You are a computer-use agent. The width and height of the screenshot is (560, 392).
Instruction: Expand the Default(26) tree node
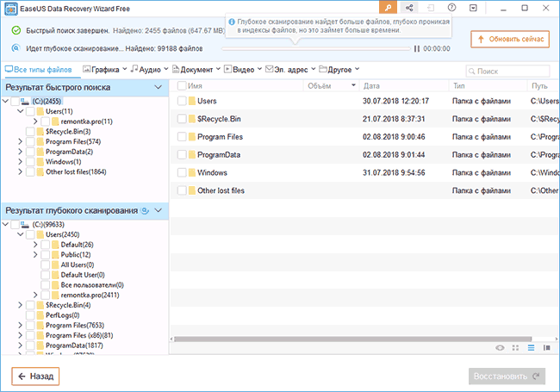click(x=35, y=245)
